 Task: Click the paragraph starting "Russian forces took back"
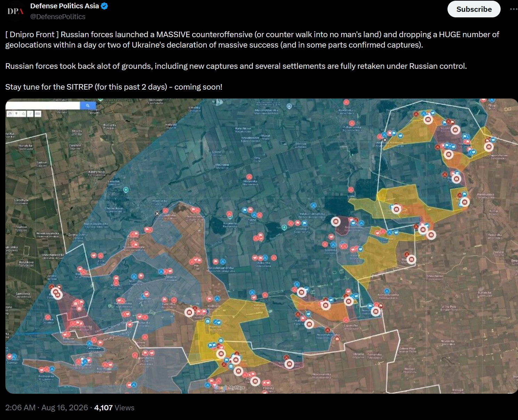(x=236, y=66)
